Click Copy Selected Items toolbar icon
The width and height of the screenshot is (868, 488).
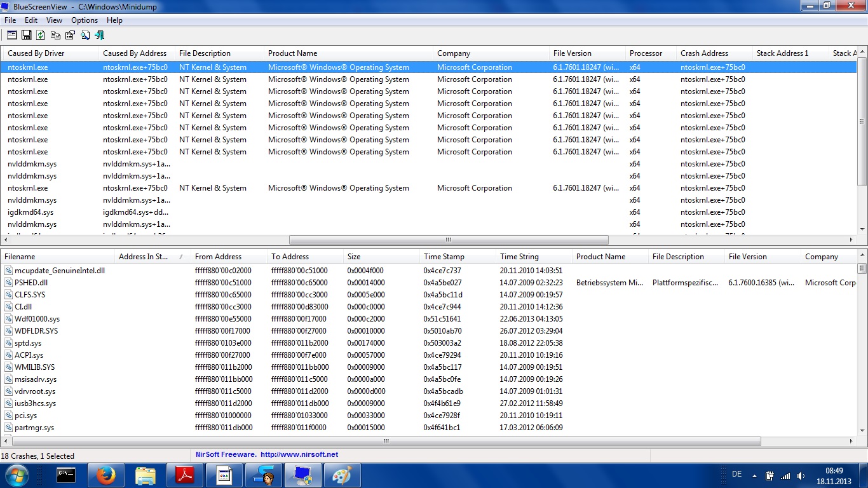tap(55, 35)
